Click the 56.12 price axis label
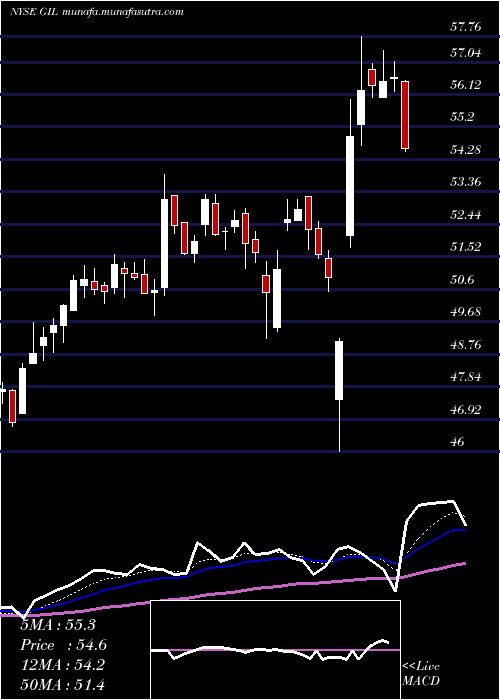Viewport: 500px width, 700px height. click(x=466, y=84)
